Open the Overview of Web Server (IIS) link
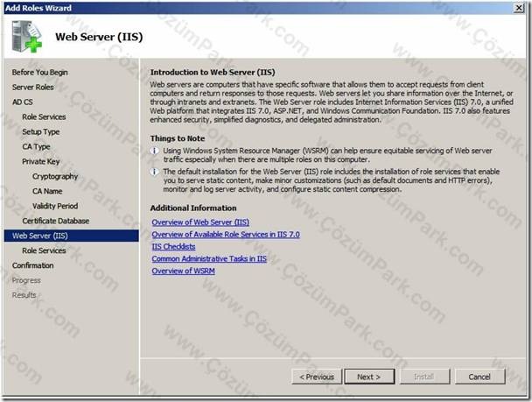Image resolution: width=532 pixels, height=402 pixels. coord(200,222)
